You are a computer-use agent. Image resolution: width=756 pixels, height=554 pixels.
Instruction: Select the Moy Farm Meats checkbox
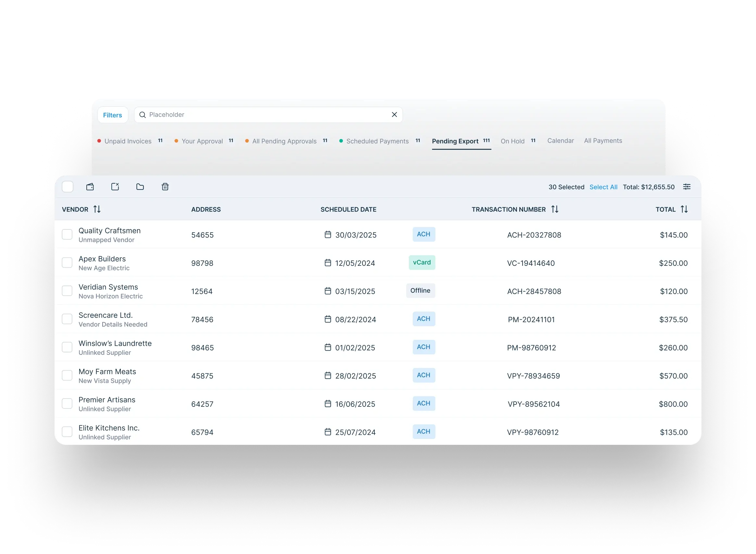pyautogui.click(x=67, y=375)
